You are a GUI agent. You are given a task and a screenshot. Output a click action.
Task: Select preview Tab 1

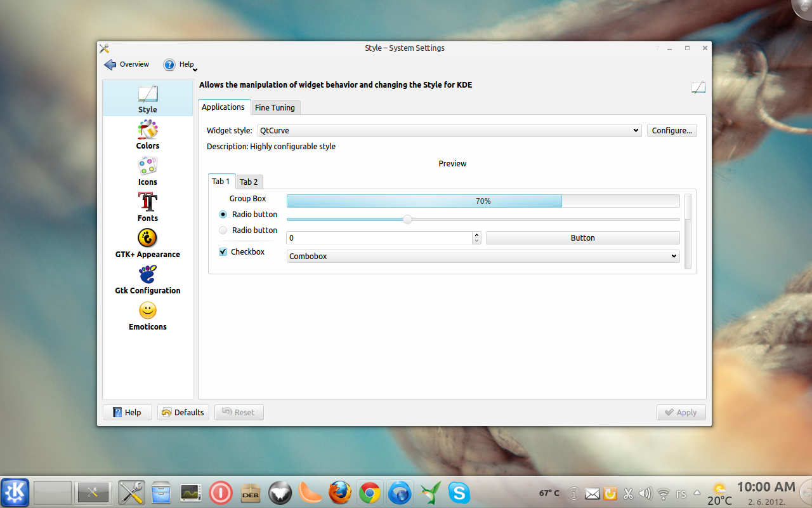[x=221, y=182]
